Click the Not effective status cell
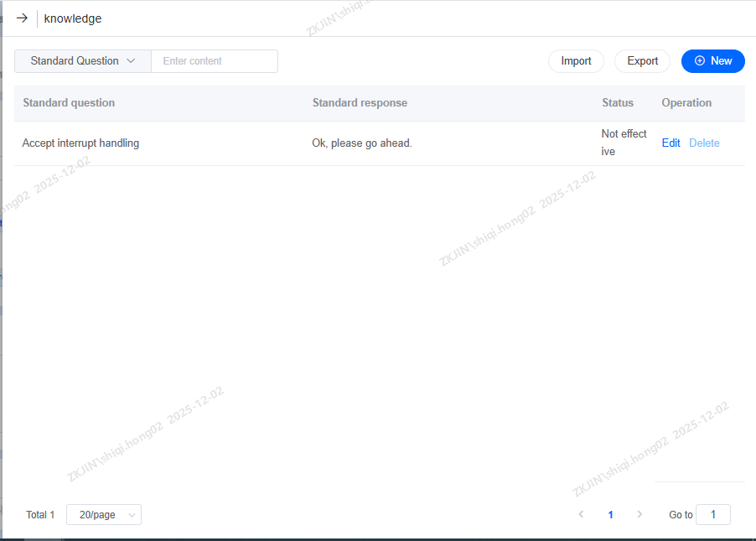Image resolution: width=756 pixels, height=541 pixels. (624, 143)
